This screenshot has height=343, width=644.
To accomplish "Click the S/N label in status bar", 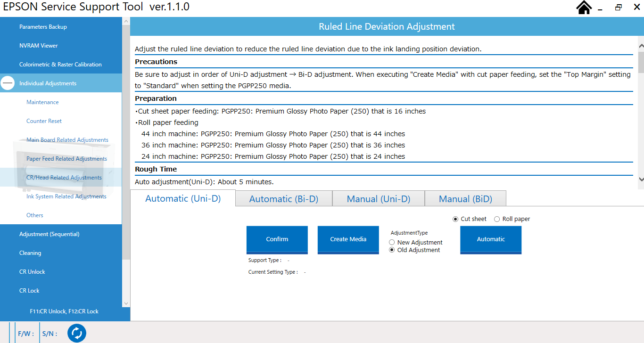I will 50,334.
